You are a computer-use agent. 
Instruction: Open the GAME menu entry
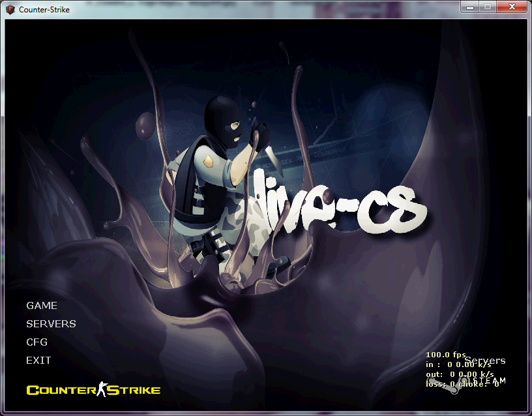[42, 305]
